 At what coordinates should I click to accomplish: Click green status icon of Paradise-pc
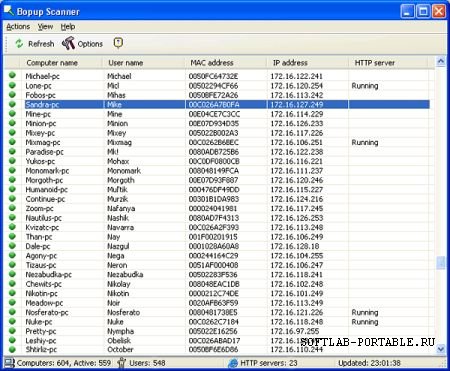[12, 151]
